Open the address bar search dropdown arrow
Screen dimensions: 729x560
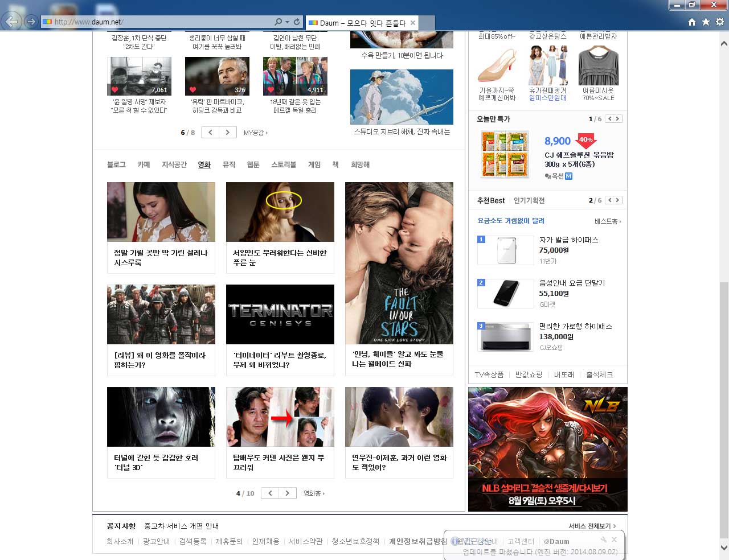pyautogui.click(x=288, y=22)
